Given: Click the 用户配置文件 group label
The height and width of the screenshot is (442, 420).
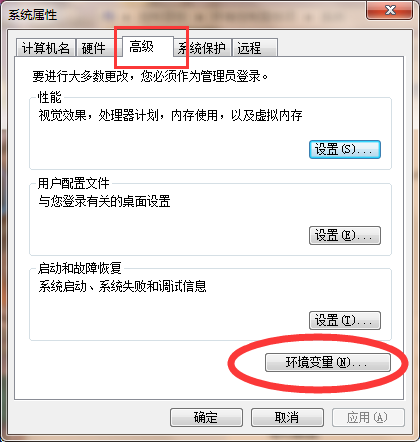Looking at the screenshot, I should click(73, 183).
